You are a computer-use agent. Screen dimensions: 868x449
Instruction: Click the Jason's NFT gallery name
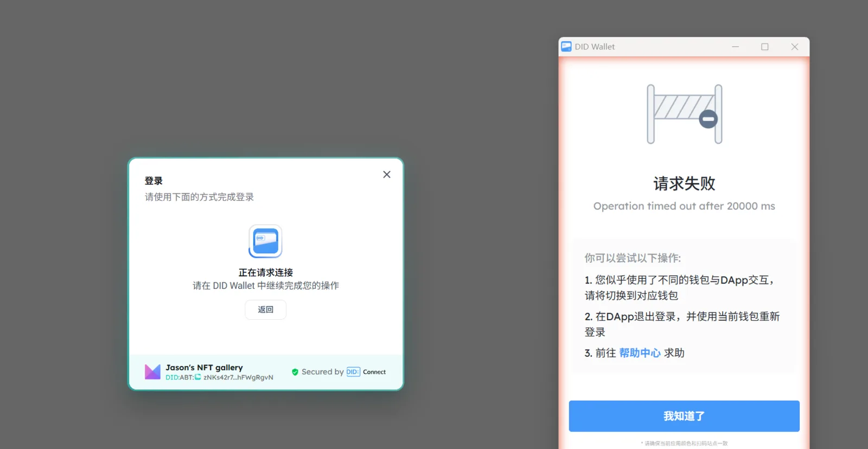[x=204, y=368]
